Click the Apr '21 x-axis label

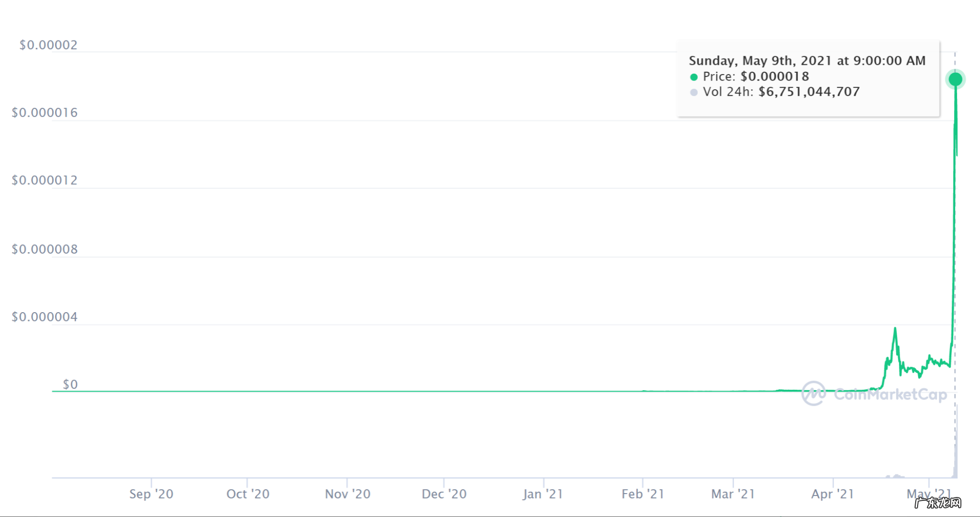832,494
